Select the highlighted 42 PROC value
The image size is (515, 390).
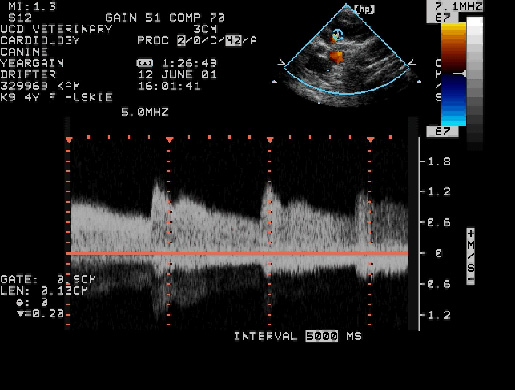[233, 40]
